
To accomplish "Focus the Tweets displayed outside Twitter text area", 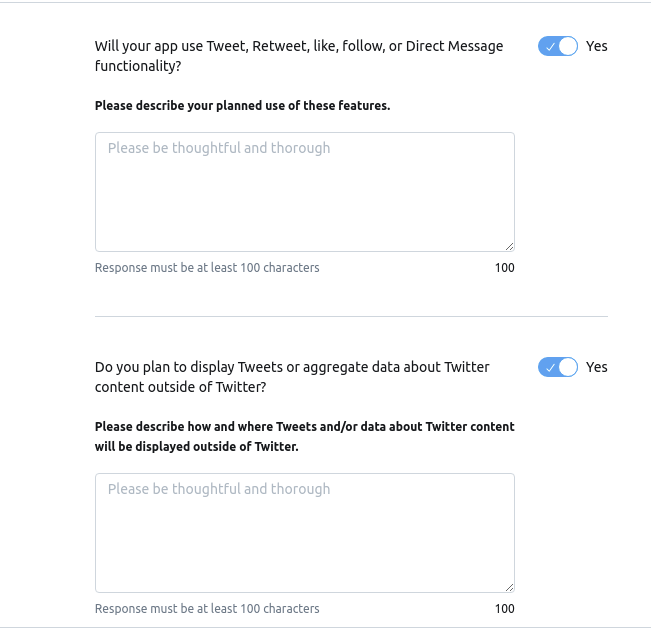I will coord(304,533).
